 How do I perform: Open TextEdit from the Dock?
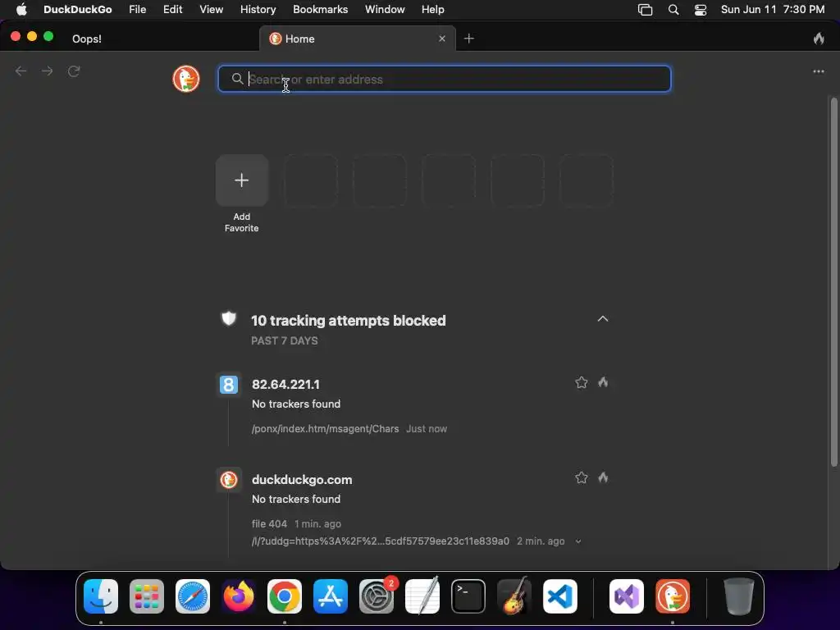422,596
